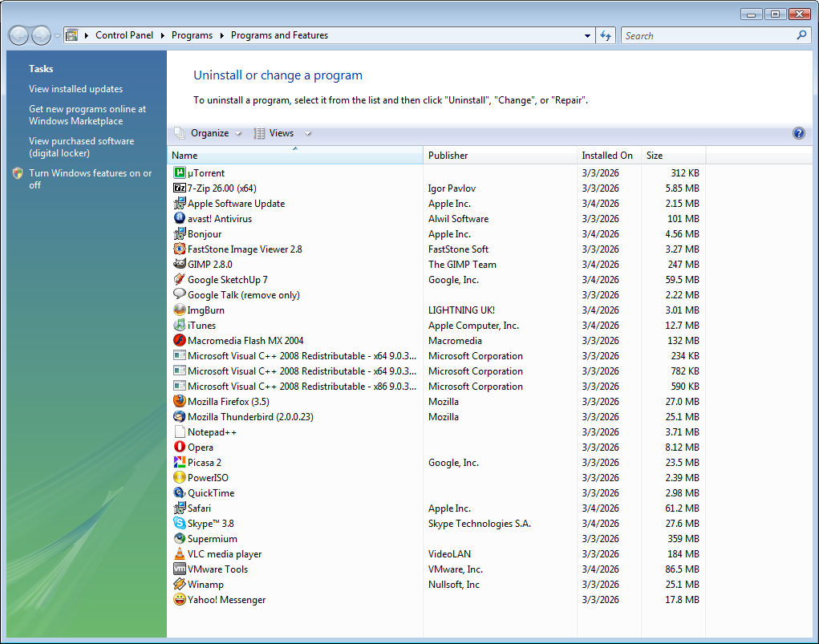Select the Skype 3.8 icon
Screen dimensions: 819x644
[179, 523]
